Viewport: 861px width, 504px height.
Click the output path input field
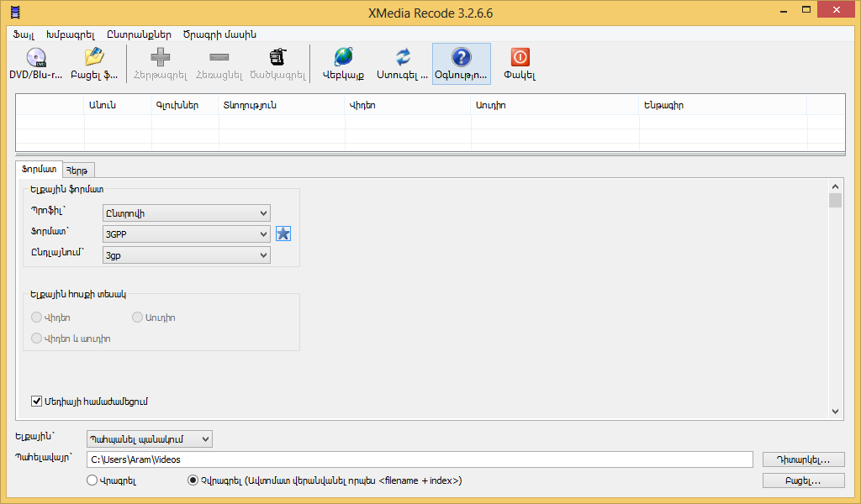(420, 459)
